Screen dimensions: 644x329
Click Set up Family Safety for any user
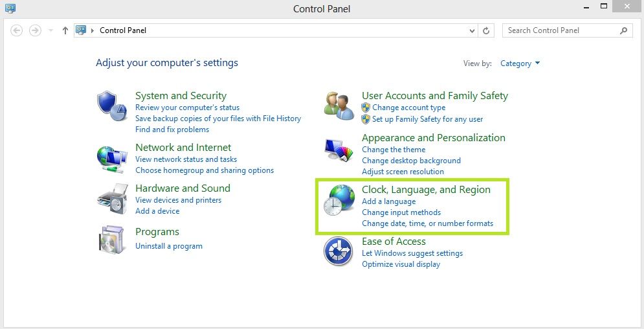pos(428,119)
